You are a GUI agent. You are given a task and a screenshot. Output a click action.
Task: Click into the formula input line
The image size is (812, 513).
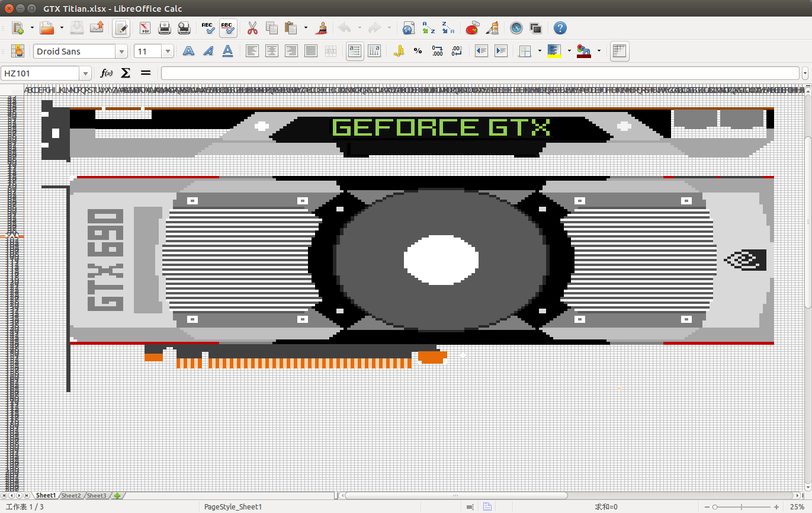[480, 73]
